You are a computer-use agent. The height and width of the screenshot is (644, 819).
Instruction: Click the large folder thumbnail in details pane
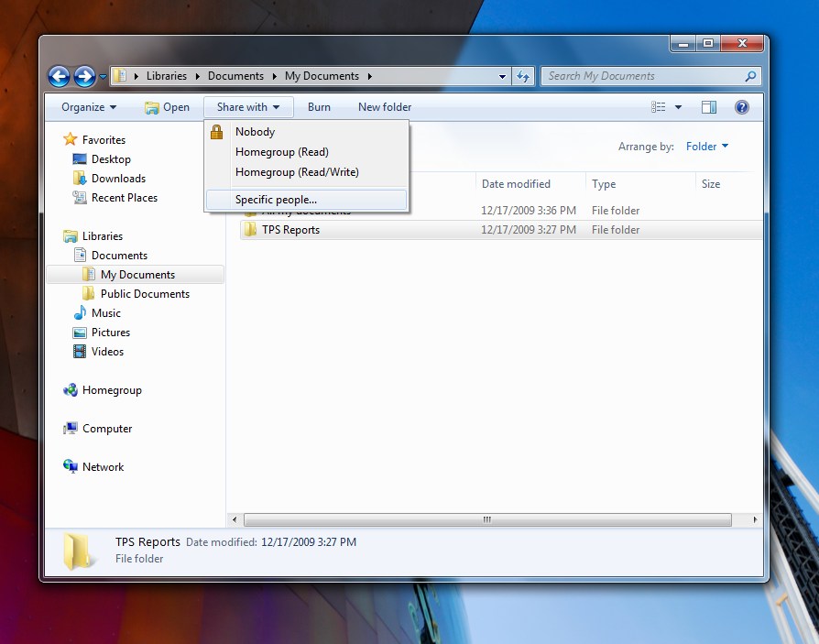(x=79, y=551)
